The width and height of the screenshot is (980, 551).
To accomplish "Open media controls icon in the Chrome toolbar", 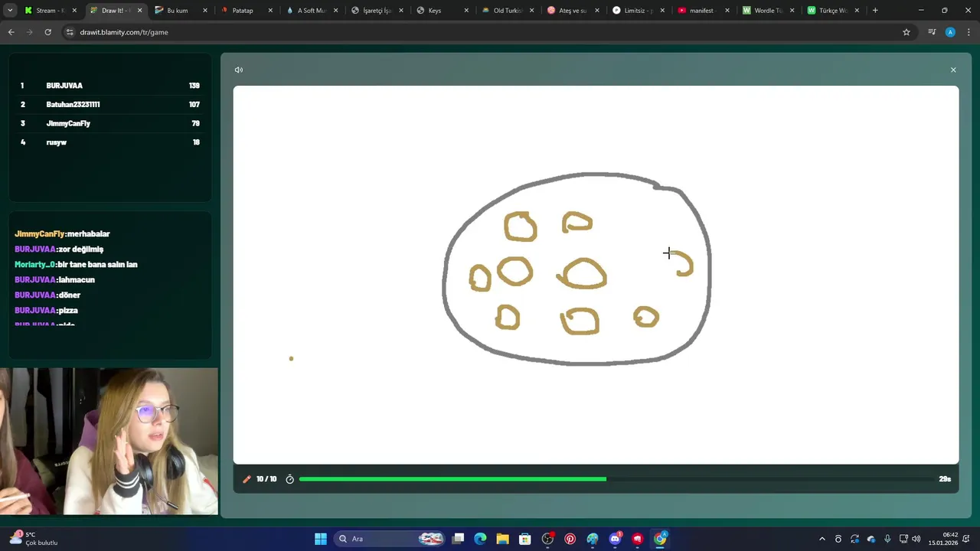I will (x=932, y=32).
